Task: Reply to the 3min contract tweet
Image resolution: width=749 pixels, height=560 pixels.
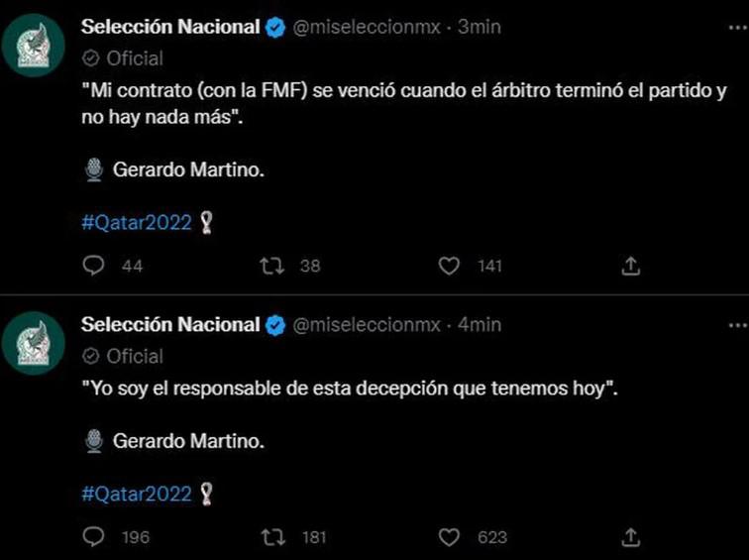Action: (94, 266)
